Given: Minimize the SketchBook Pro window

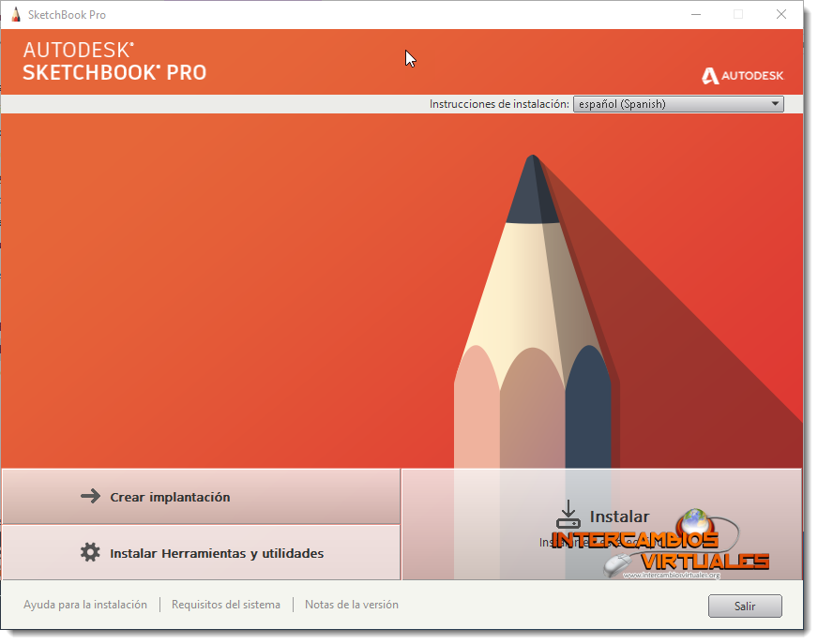Looking at the screenshot, I should pyautogui.click(x=696, y=15).
